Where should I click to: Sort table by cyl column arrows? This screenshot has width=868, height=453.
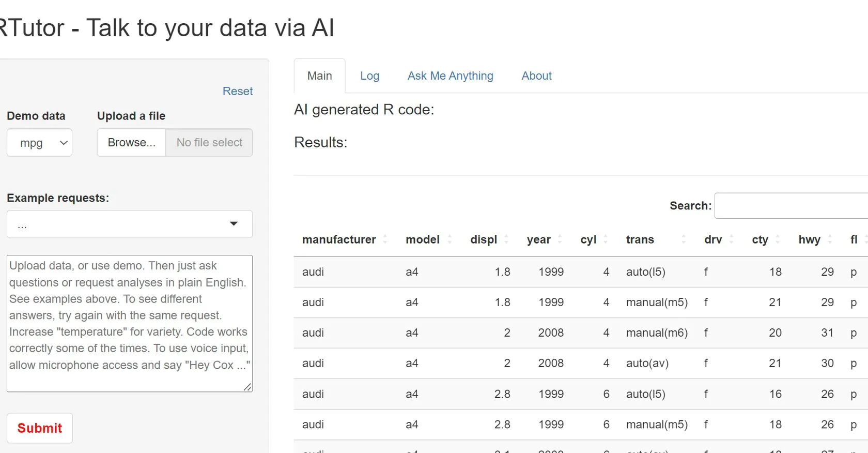click(606, 239)
